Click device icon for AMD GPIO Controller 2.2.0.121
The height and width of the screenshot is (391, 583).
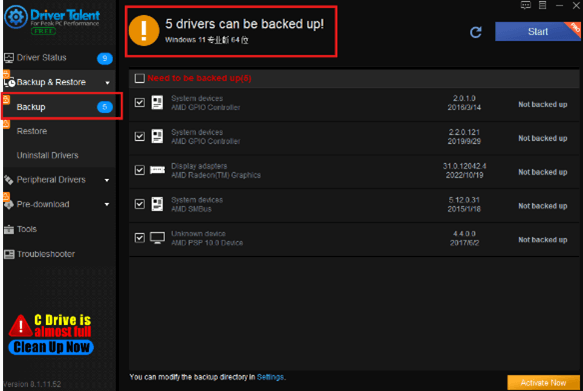click(x=157, y=136)
